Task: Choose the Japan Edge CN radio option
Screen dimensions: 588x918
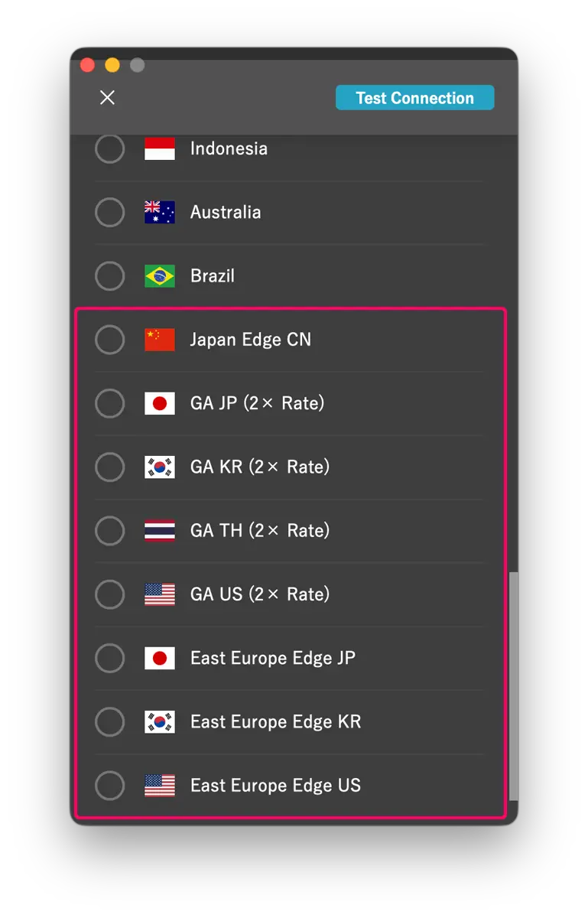Action: pyautogui.click(x=109, y=340)
